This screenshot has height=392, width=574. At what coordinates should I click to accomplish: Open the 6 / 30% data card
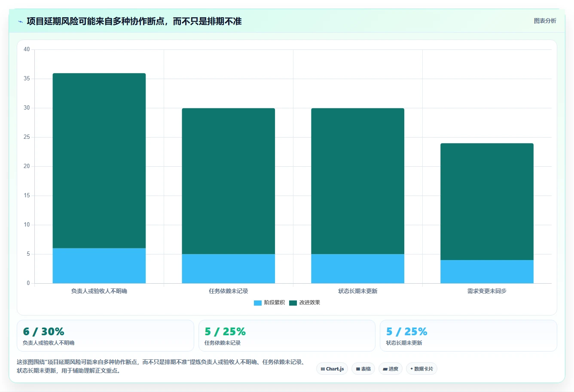click(105, 336)
